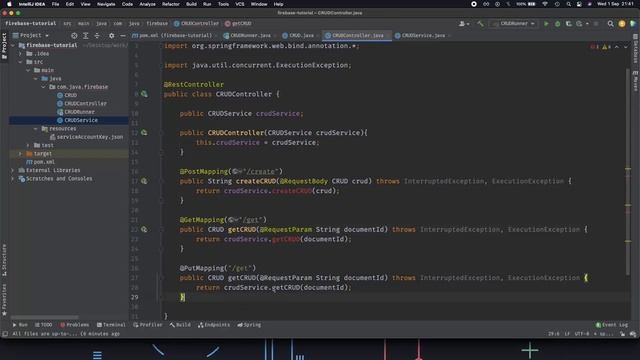Screen dimensions: 640x360
Task: Click the warning count indicator in editor
Action: point(607,47)
